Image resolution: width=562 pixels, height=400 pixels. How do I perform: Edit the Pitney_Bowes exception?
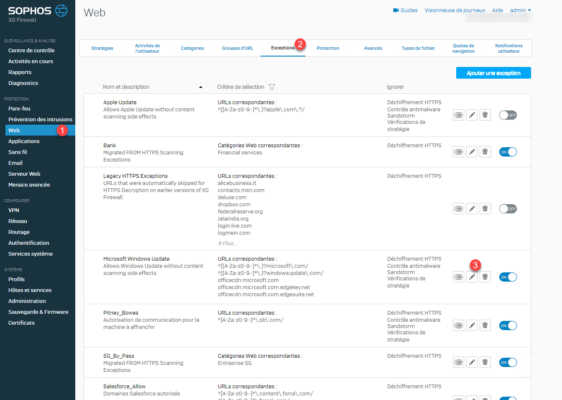pos(472,325)
